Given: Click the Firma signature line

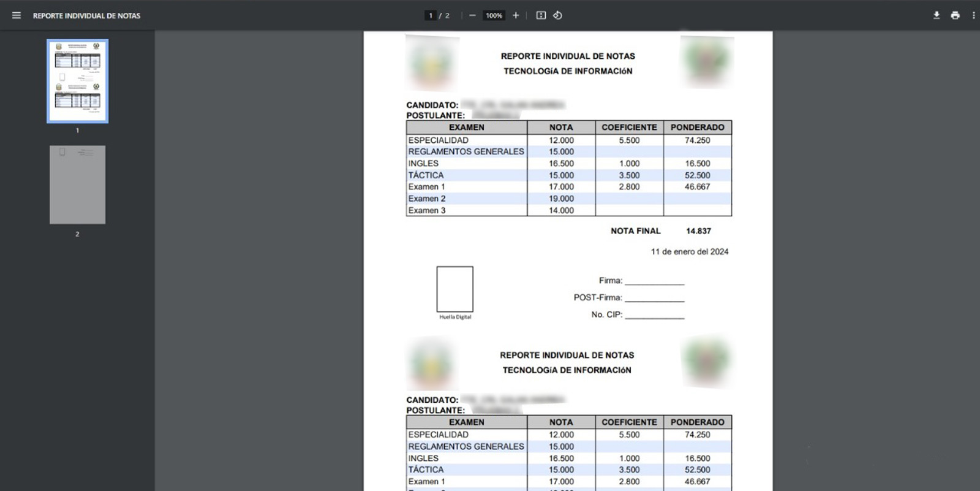Looking at the screenshot, I should (654, 281).
